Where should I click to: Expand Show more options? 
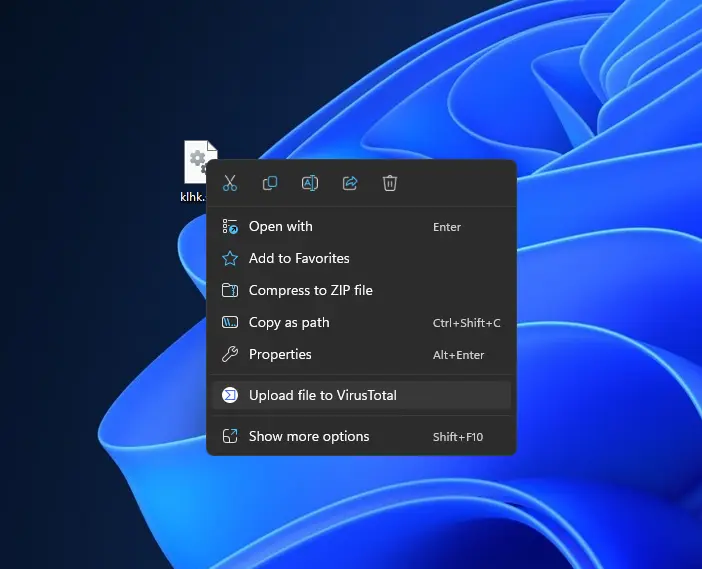pyautogui.click(x=361, y=436)
